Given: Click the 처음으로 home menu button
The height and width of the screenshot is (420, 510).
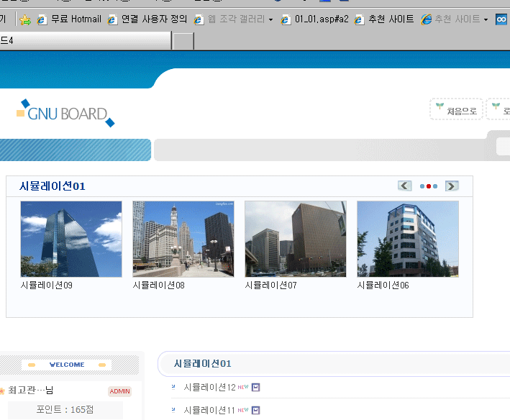Looking at the screenshot, I should coord(457,110).
